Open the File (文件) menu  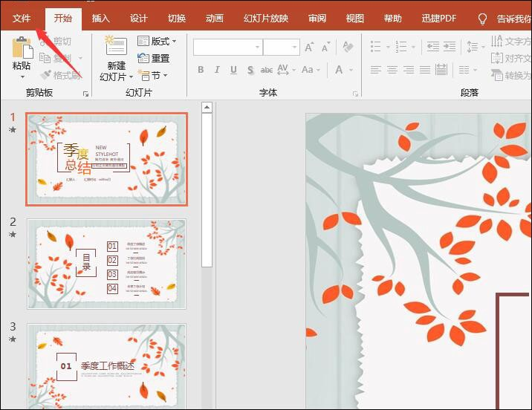point(22,19)
